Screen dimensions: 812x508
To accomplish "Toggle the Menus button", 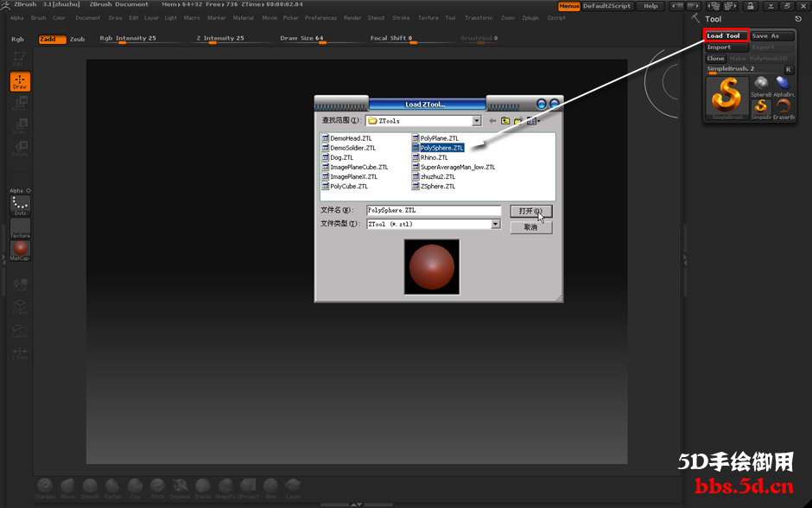I will (x=568, y=6).
